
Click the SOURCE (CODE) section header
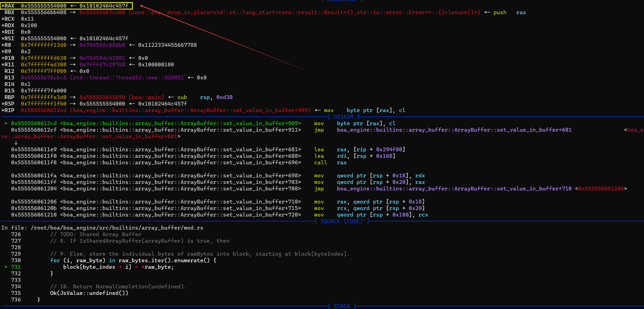[x=342, y=221]
